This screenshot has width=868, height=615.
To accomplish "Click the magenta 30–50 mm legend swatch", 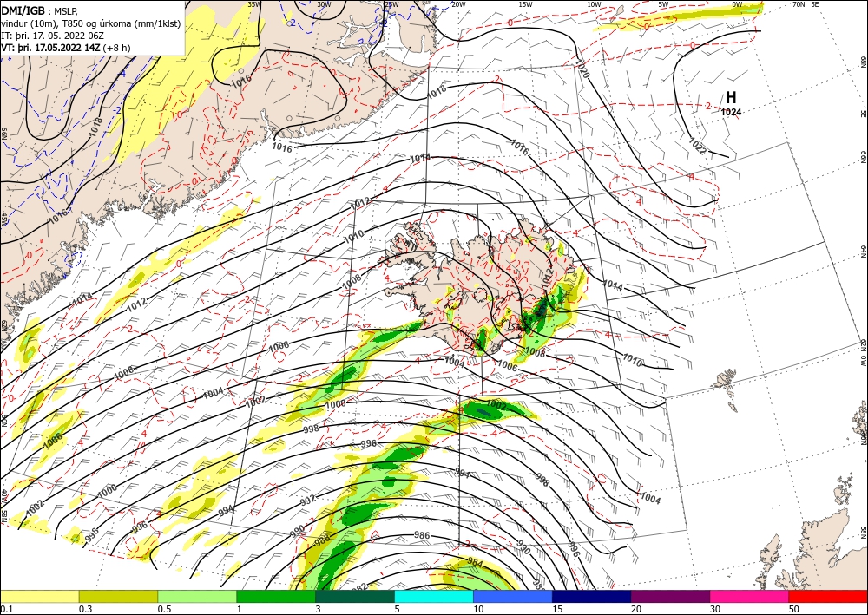I will point(750,596).
